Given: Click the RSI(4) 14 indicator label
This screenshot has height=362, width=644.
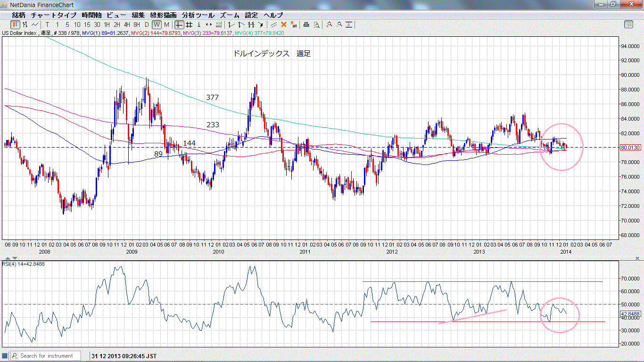Looking at the screenshot, I should pyautogui.click(x=23, y=264).
